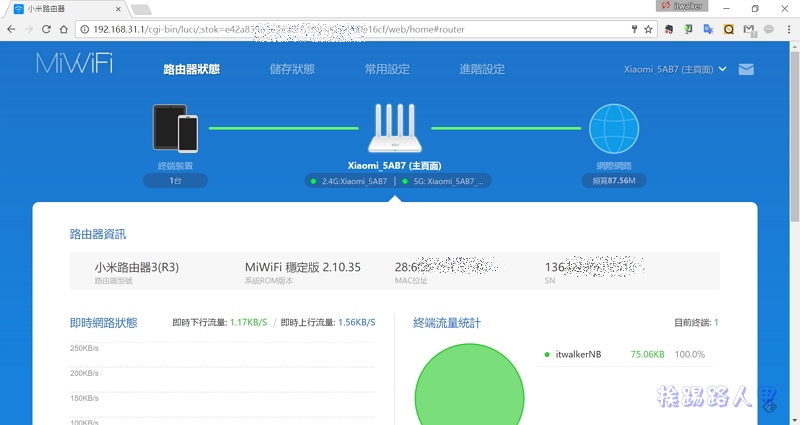Click the 路由器資訊 heading
Image resolution: width=800 pixels, height=425 pixels.
point(98,234)
